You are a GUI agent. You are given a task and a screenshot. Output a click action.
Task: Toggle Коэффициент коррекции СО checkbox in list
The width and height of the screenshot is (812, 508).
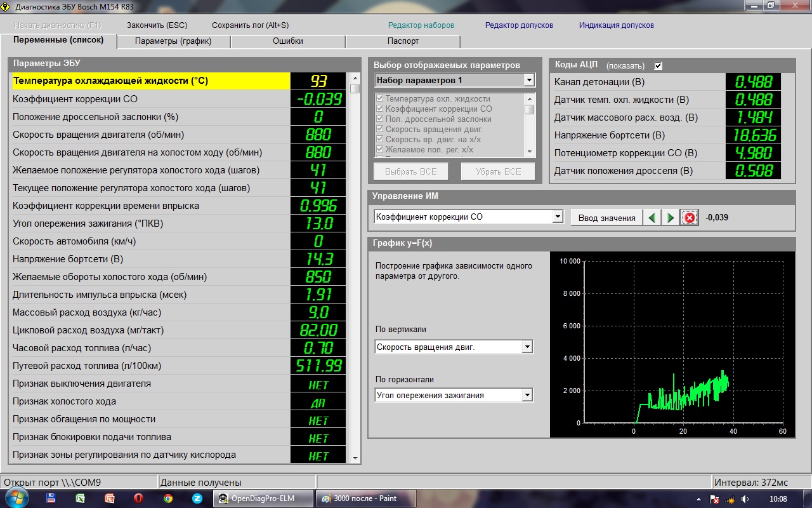coord(380,109)
